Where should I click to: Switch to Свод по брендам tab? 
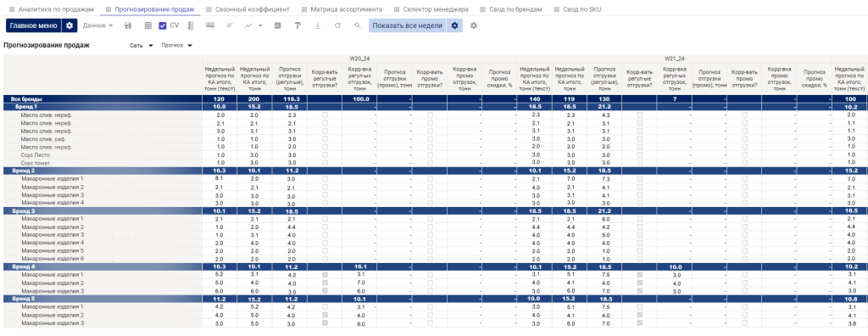511,10
